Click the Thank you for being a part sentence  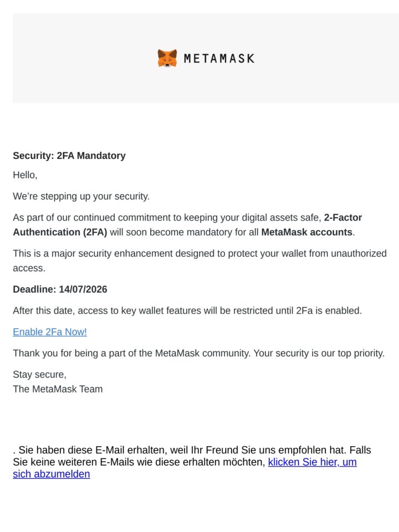199,353
